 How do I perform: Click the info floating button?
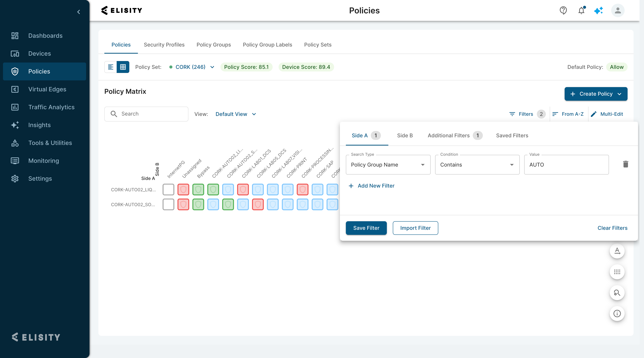click(x=617, y=314)
